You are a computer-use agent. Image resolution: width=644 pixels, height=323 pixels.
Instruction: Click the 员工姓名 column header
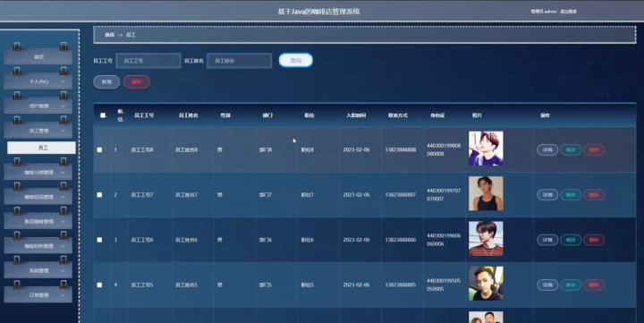pyautogui.click(x=188, y=115)
